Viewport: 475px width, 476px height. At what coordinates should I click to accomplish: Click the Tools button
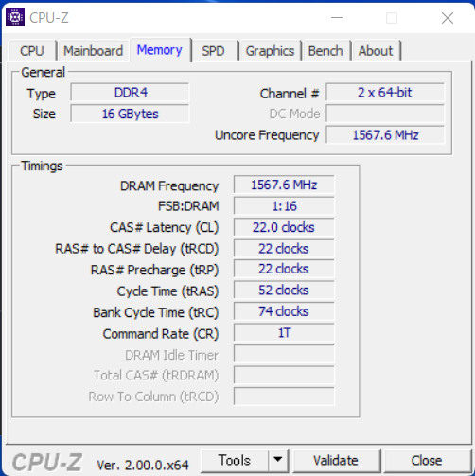tap(235, 460)
